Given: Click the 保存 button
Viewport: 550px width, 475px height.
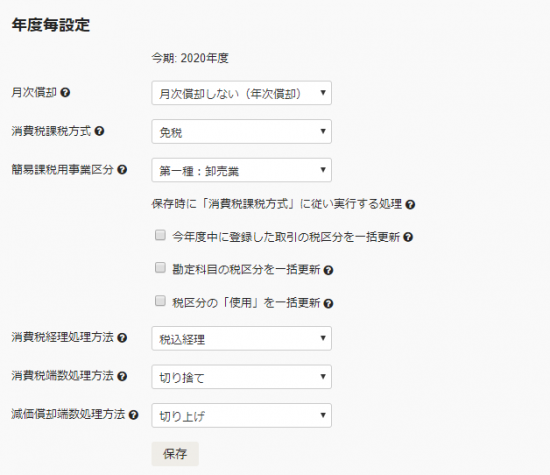Looking at the screenshot, I should [175, 454].
